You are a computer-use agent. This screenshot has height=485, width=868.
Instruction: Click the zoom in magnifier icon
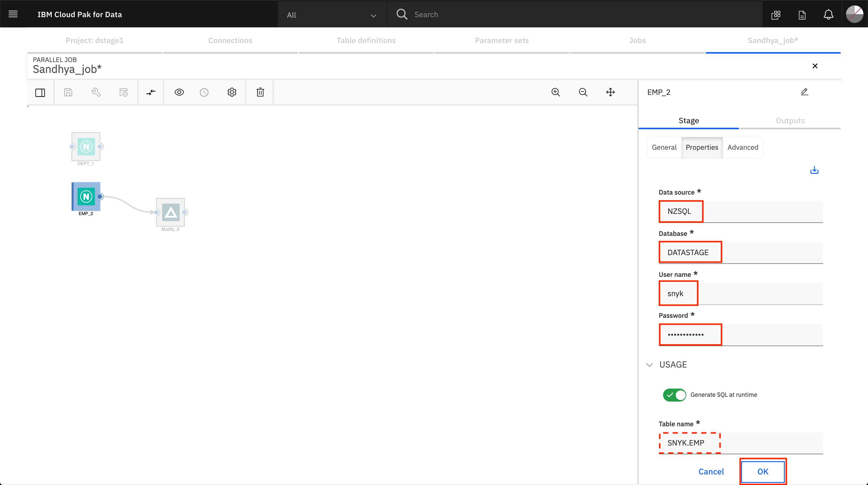(x=556, y=92)
